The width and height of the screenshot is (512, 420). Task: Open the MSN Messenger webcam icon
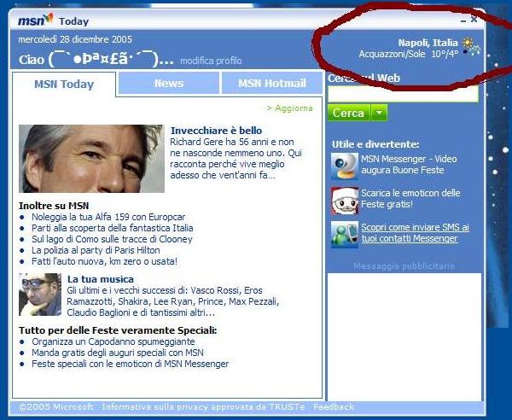pos(345,166)
